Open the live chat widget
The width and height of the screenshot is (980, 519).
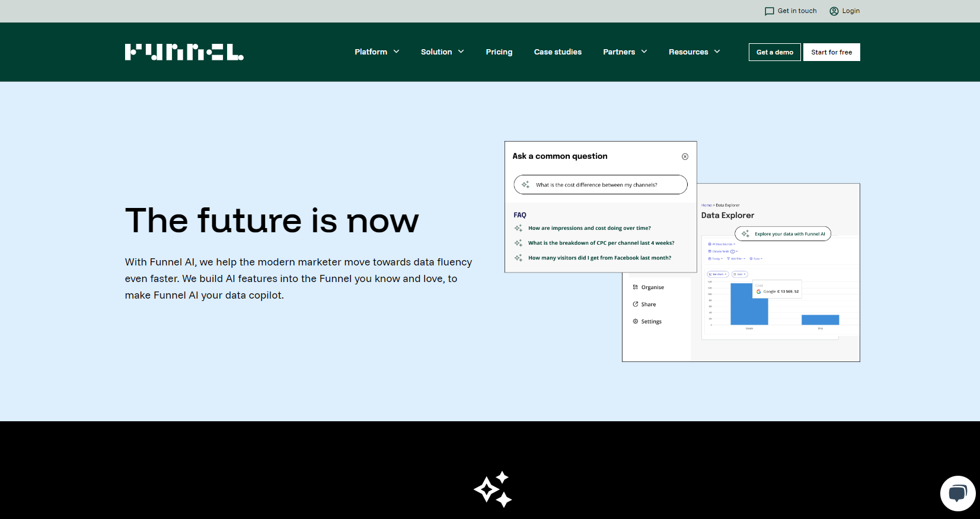pos(958,494)
